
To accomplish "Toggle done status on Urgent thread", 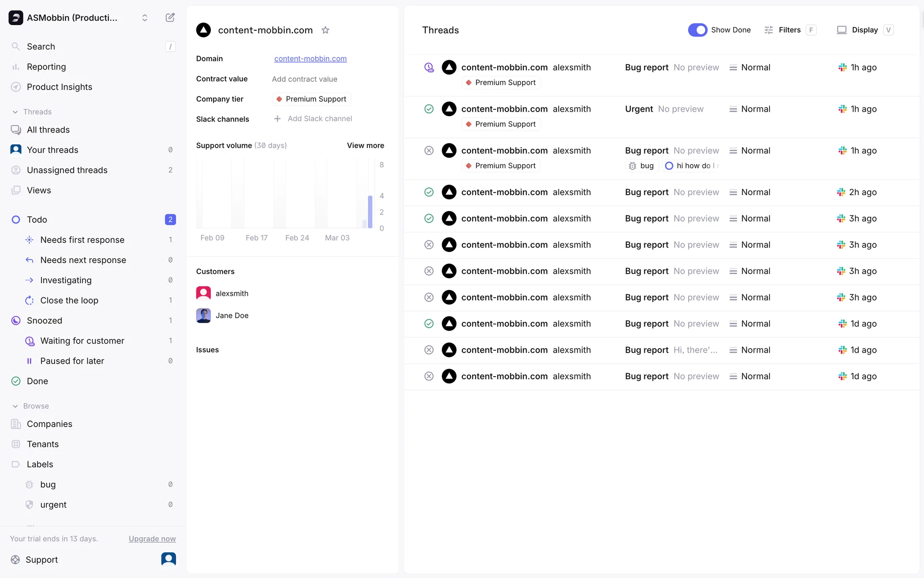I will click(429, 109).
